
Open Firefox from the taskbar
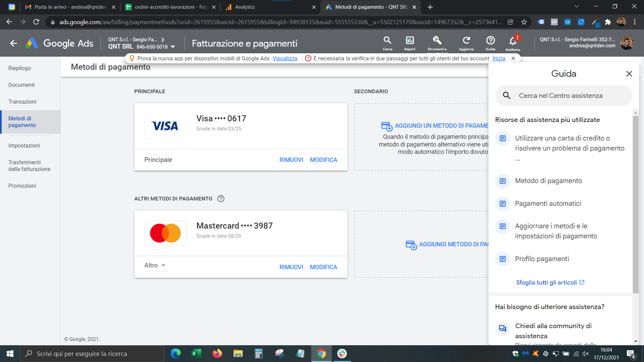tap(217, 354)
